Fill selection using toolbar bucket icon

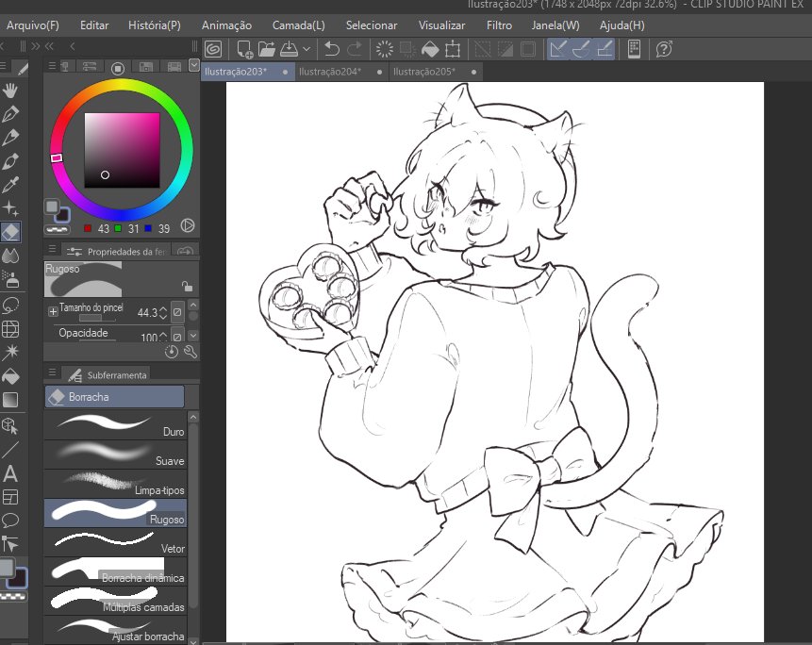click(430, 50)
